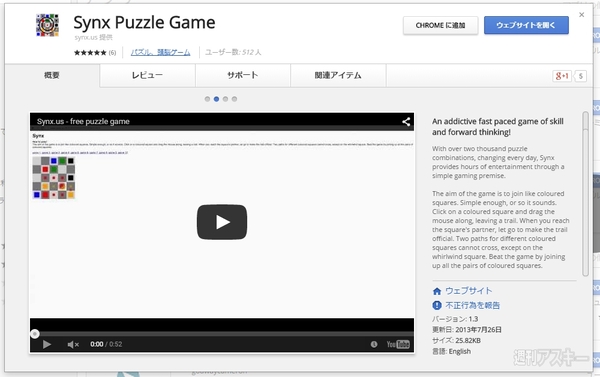Click the share icon on the video
This screenshot has height=377, width=600.
tap(406, 122)
